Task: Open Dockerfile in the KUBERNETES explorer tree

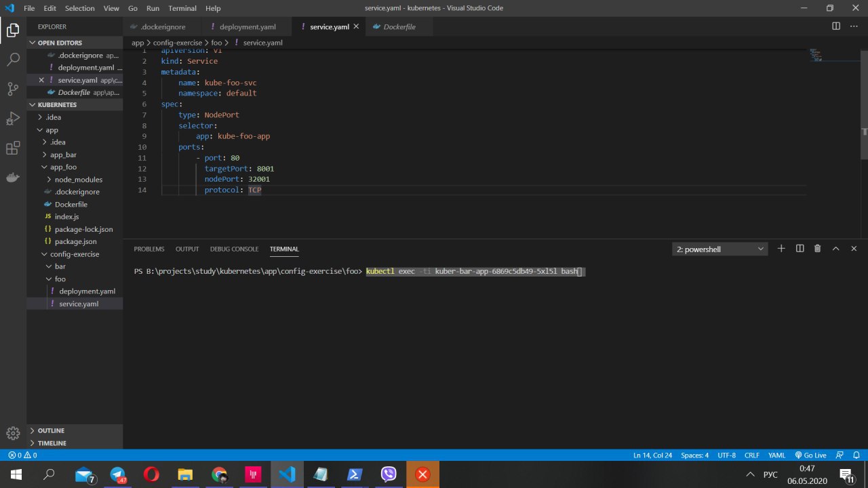Action: tap(75, 204)
